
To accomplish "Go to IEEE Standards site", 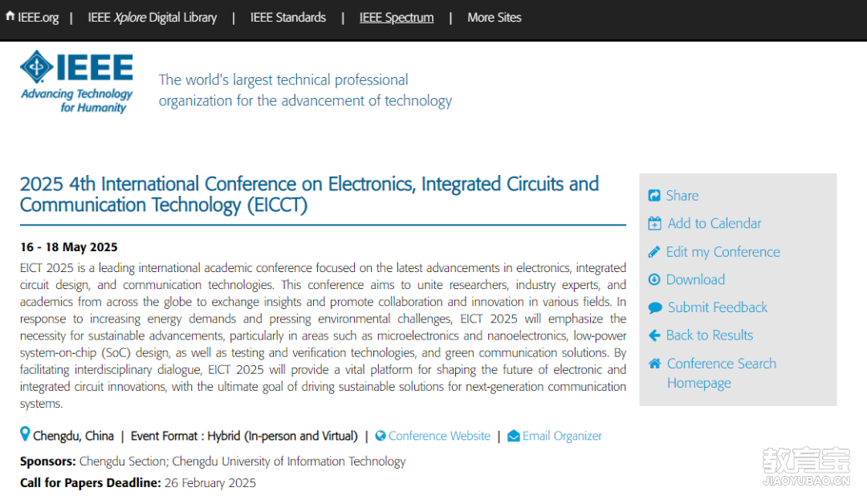I will click(x=287, y=18).
